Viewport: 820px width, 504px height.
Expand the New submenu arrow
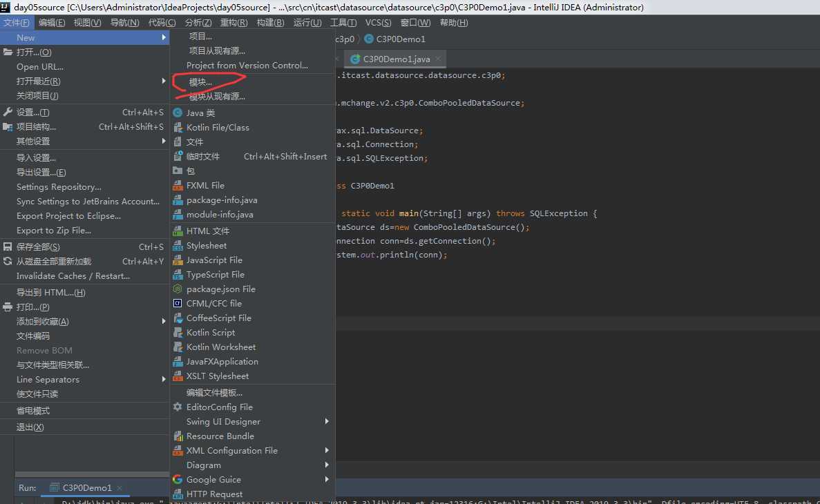164,38
